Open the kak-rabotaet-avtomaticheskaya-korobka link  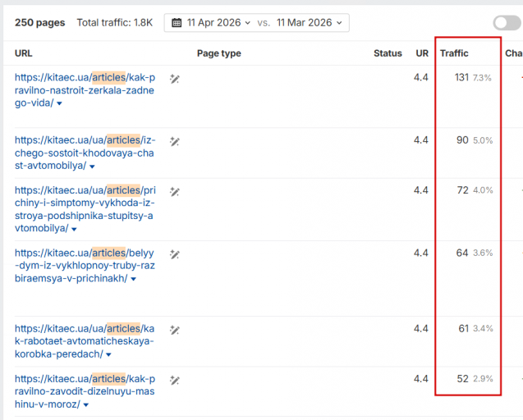pos(85,341)
